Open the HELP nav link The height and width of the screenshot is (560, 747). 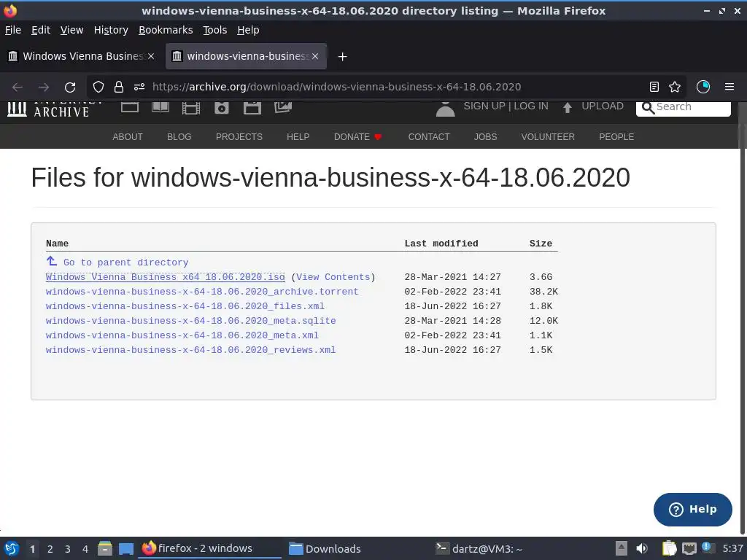pyautogui.click(x=298, y=136)
